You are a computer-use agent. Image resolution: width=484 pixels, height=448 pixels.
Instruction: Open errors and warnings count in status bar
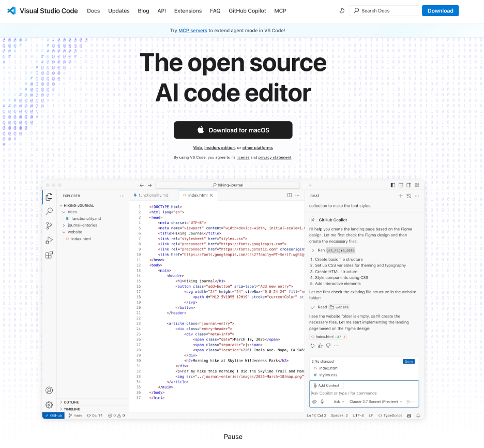[x=116, y=415]
